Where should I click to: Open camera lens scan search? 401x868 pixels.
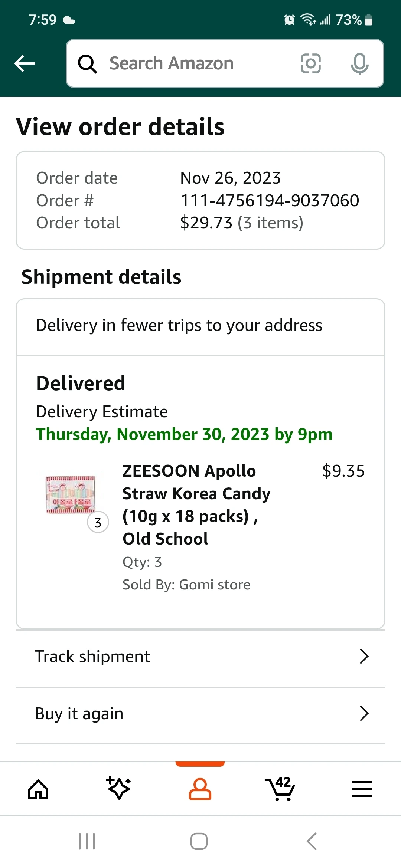point(310,63)
